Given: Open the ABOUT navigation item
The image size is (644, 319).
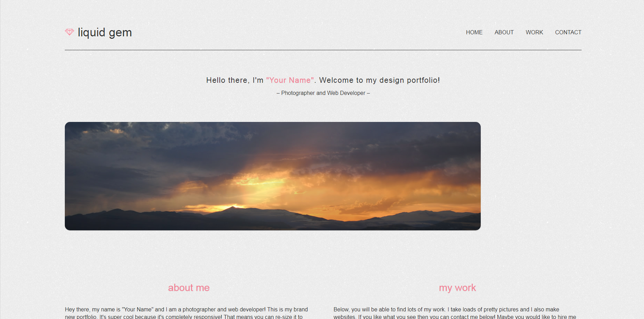Looking at the screenshot, I should click(x=504, y=32).
